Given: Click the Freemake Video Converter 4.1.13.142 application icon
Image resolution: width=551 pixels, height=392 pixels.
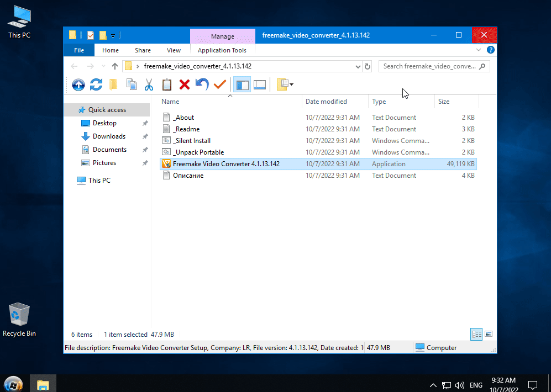Looking at the screenshot, I should pyautogui.click(x=166, y=164).
